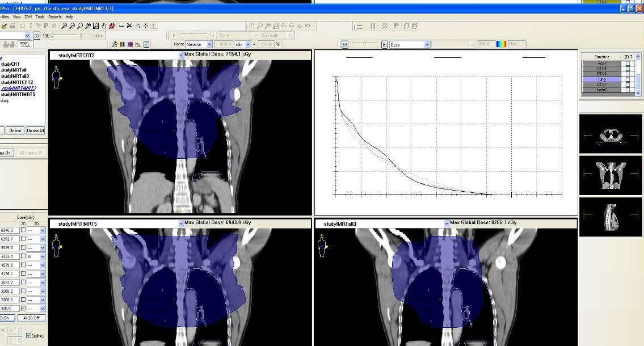This screenshot has width=644, height=346.
Task: Open the color bars display icon
Action: [123, 44]
